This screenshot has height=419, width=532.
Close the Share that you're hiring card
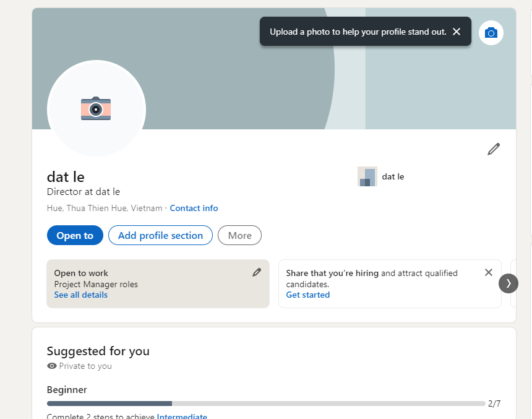click(489, 272)
